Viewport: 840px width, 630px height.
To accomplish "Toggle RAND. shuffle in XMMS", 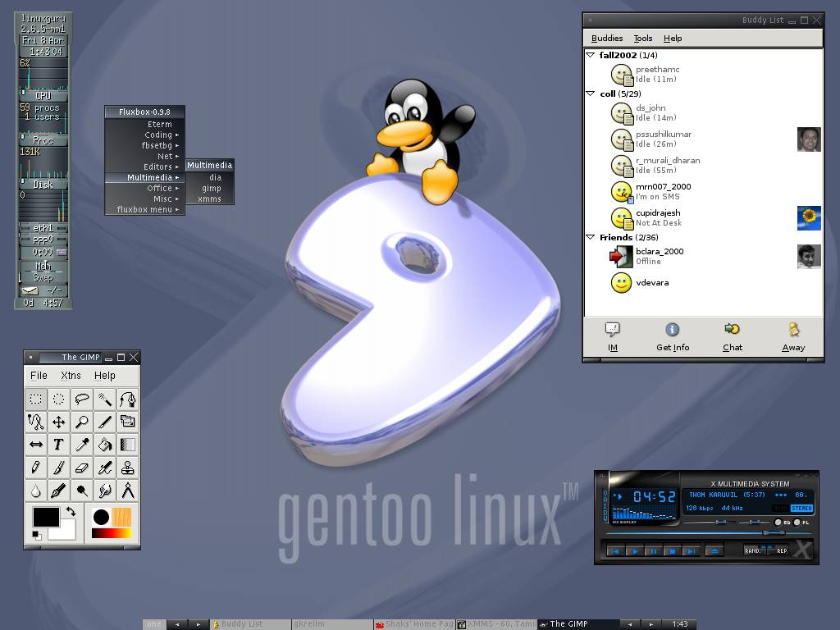I will (753, 550).
